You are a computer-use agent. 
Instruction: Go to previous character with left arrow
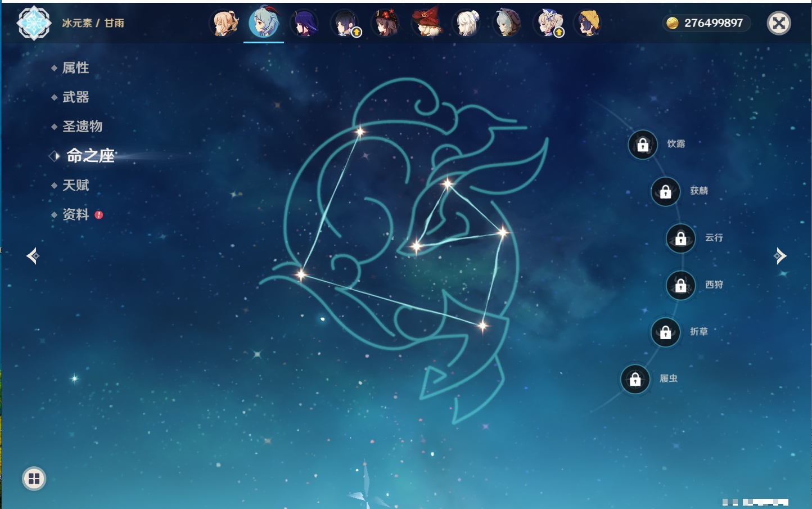click(x=33, y=256)
